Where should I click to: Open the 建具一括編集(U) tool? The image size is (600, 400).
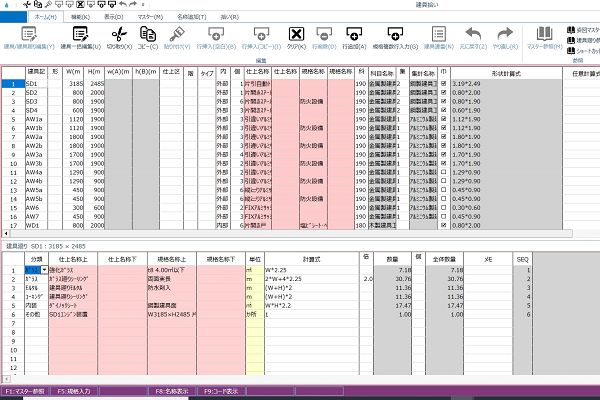click(80, 38)
